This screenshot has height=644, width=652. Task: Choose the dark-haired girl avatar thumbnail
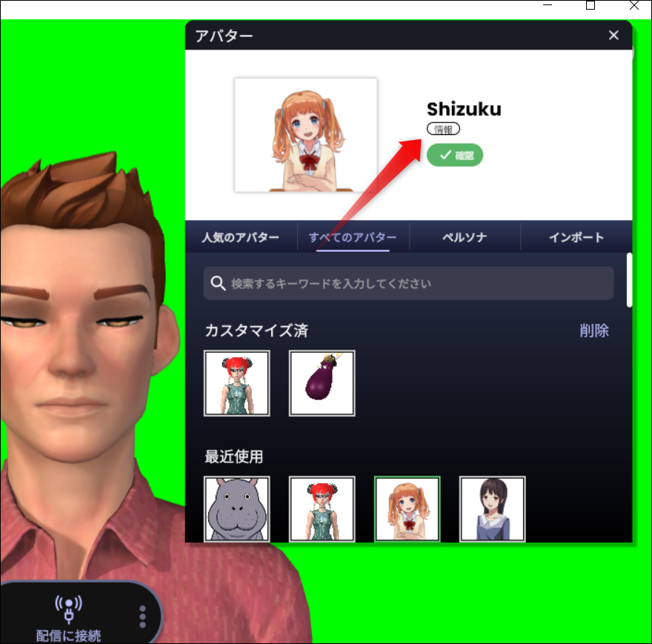click(492, 509)
